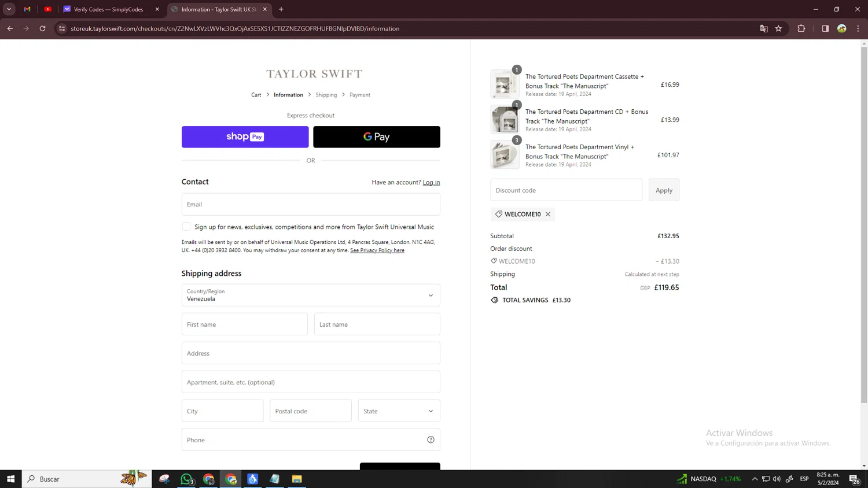Open the network status tray icon
The image size is (868, 488).
pos(766,479)
